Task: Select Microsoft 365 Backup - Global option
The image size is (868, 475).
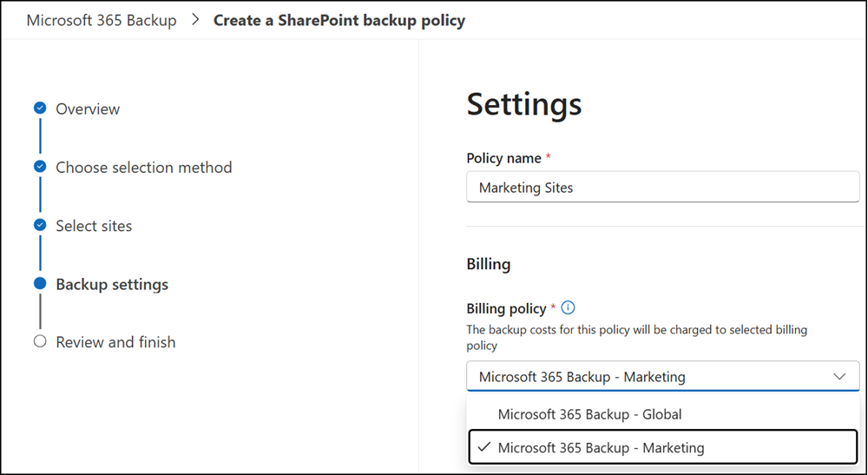Action: coord(662,414)
